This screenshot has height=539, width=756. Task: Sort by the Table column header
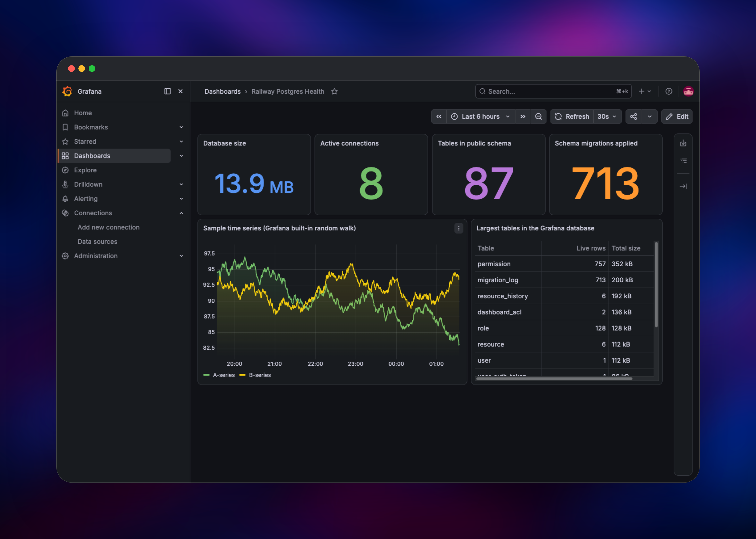tap(485, 248)
